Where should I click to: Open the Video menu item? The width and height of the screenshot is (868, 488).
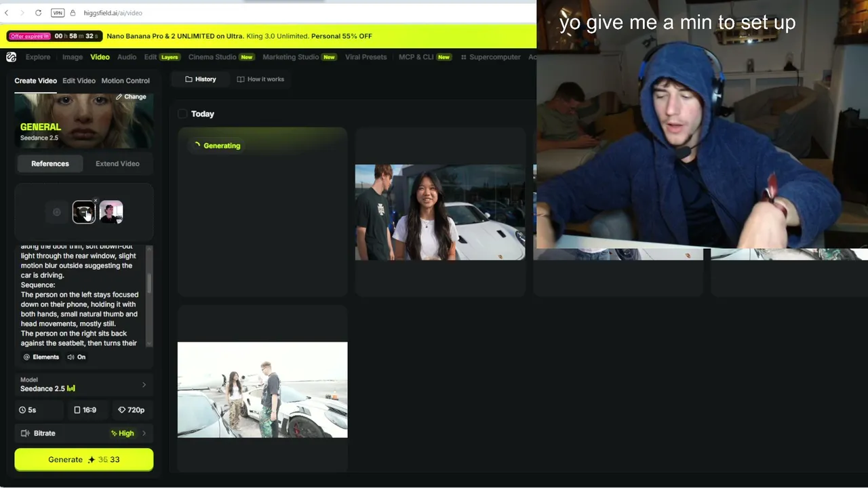coord(100,57)
